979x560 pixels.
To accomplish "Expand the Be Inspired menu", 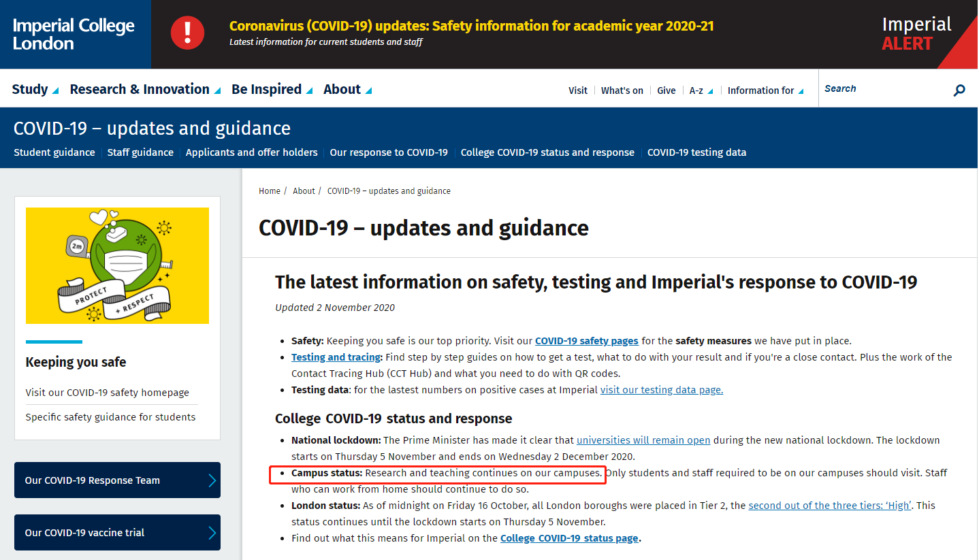I will (x=272, y=89).
